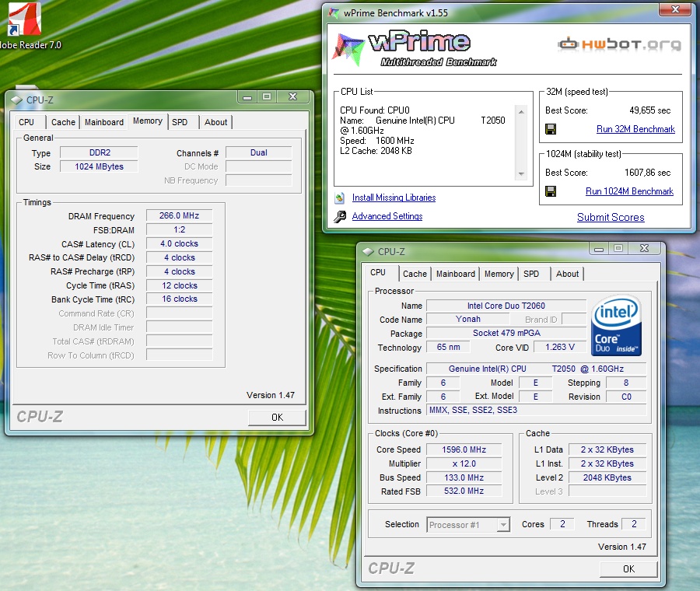Click the Intel Core Duo inside badge
Viewport: 700px width, 591px height.
coord(616,325)
